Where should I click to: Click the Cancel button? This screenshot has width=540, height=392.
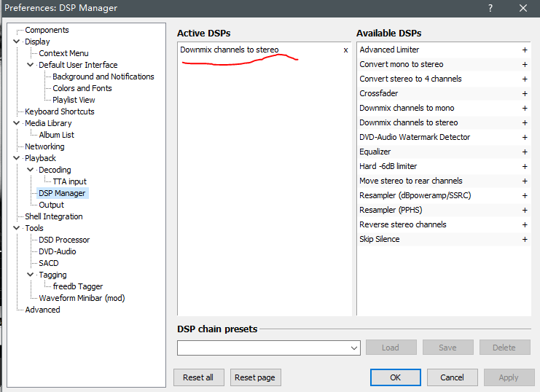452,377
